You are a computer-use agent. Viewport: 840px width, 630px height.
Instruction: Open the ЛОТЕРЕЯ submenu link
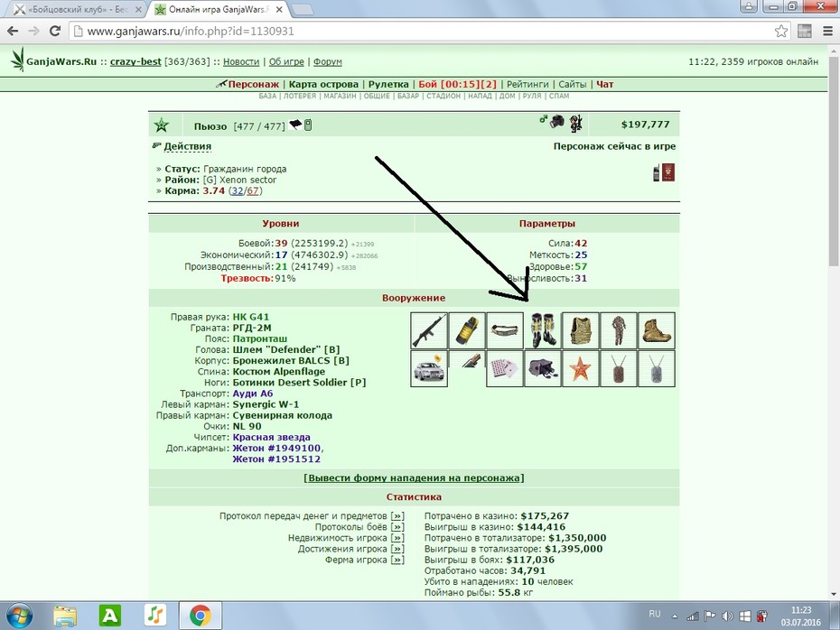click(x=300, y=96)
